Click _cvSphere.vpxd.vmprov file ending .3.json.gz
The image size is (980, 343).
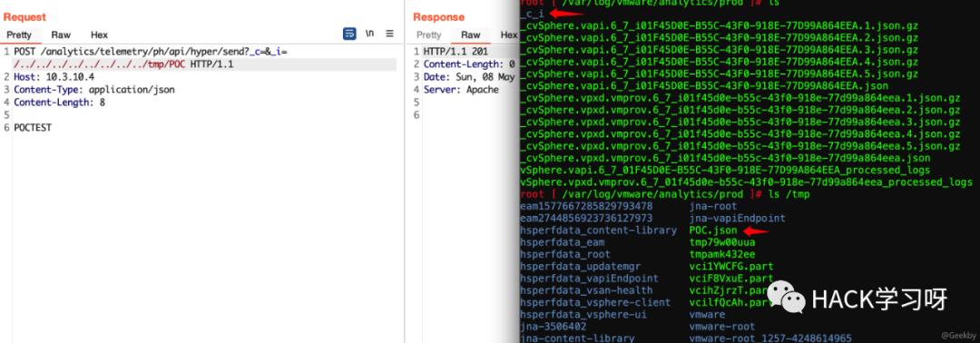point(740,122)
